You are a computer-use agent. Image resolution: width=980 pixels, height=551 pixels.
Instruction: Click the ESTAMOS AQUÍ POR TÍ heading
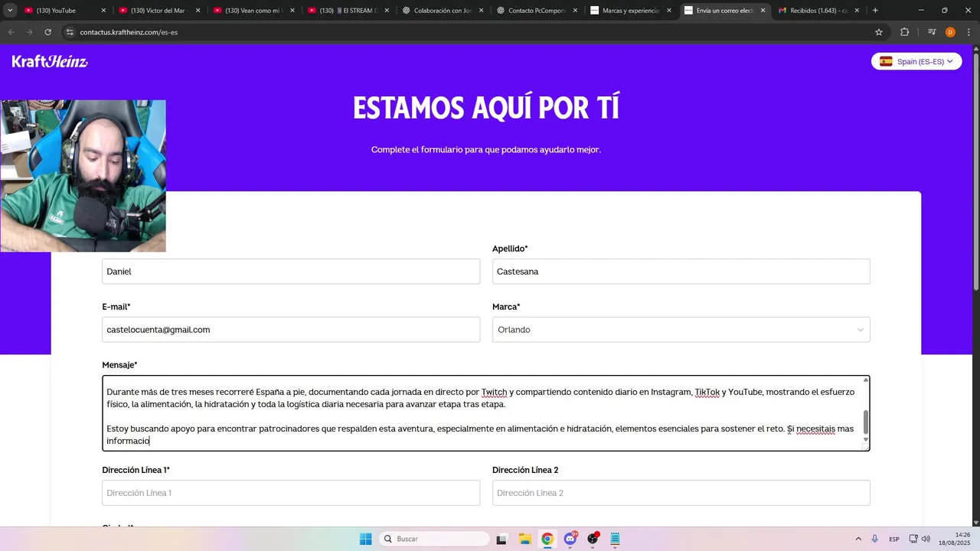[486, 108]
